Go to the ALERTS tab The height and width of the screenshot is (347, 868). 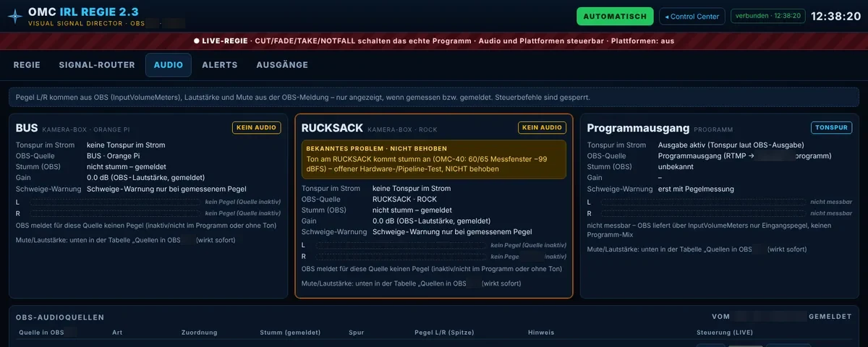click(220, 65)
